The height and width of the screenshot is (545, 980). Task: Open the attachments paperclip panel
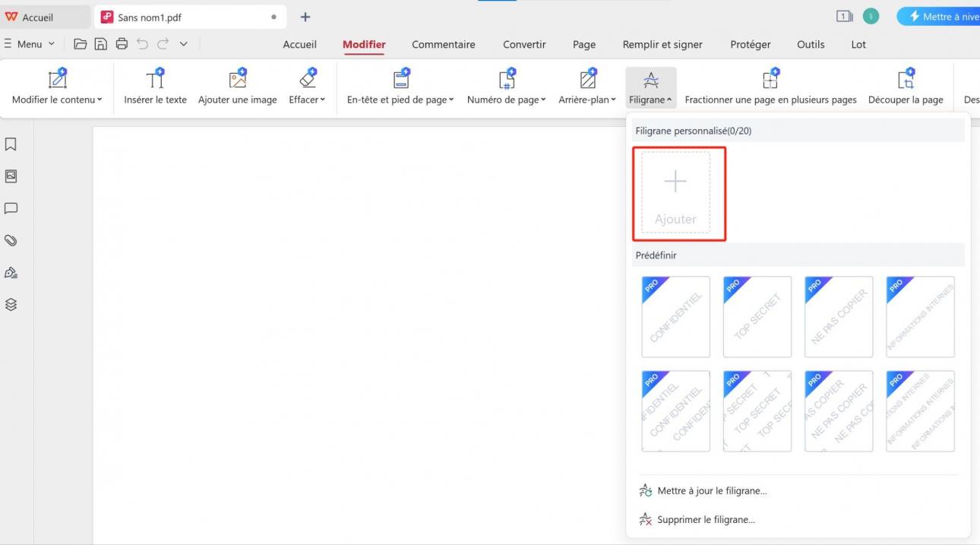[11, 240]
